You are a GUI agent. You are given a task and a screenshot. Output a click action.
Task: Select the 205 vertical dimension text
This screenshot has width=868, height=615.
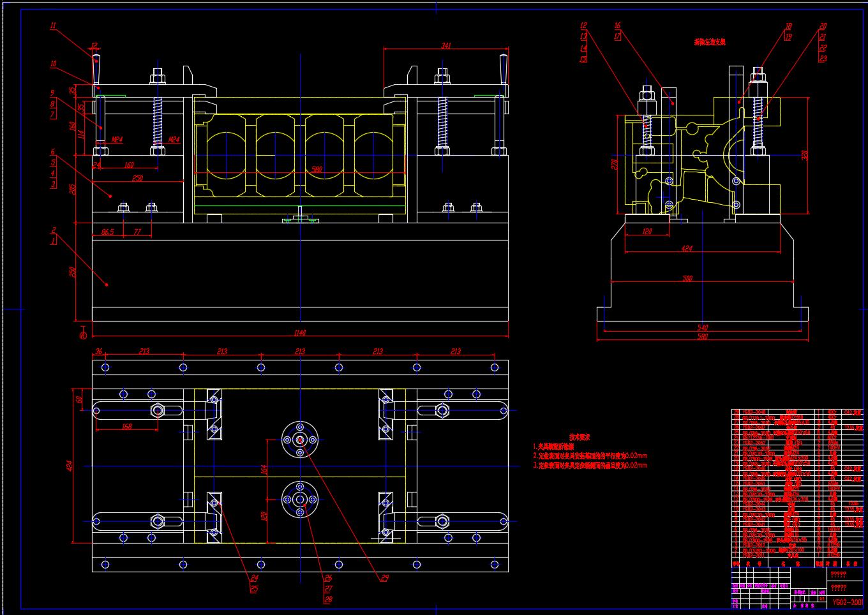73,189
